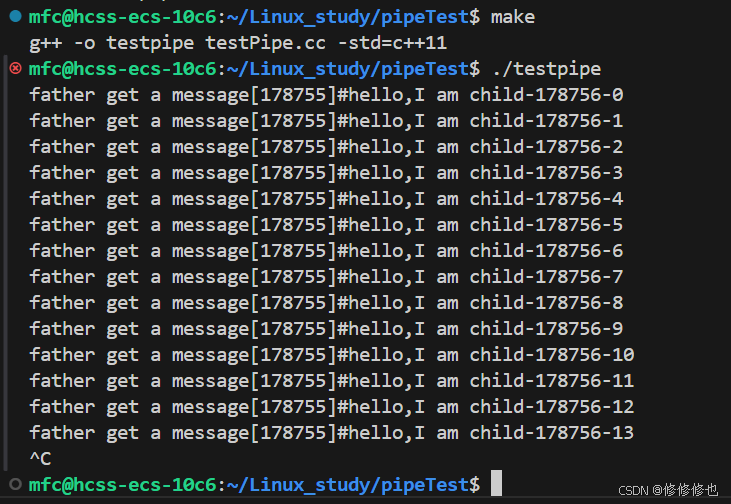Click the line ending with child-178756-0
The height and width of the screenshot is (504, 731).
pyautogui.click(x=326, y=95)
